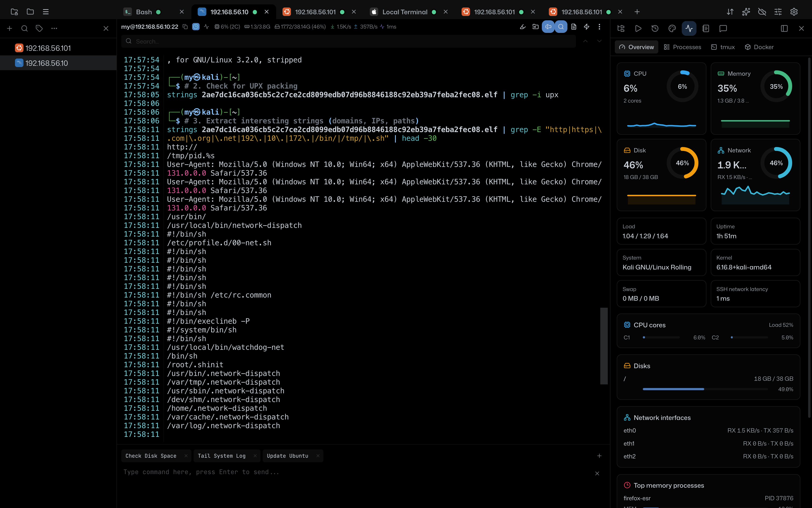Viewport: 812px width, 508px height.
Task: Switch to the Docker tab
Action: pos(759,47)
